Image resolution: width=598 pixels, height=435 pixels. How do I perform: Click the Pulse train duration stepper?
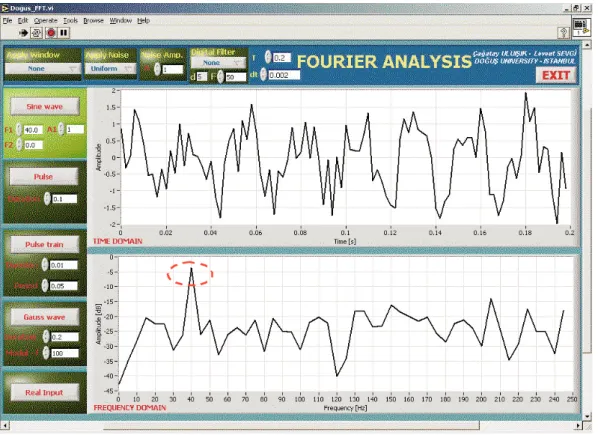(x=45, y=265)
